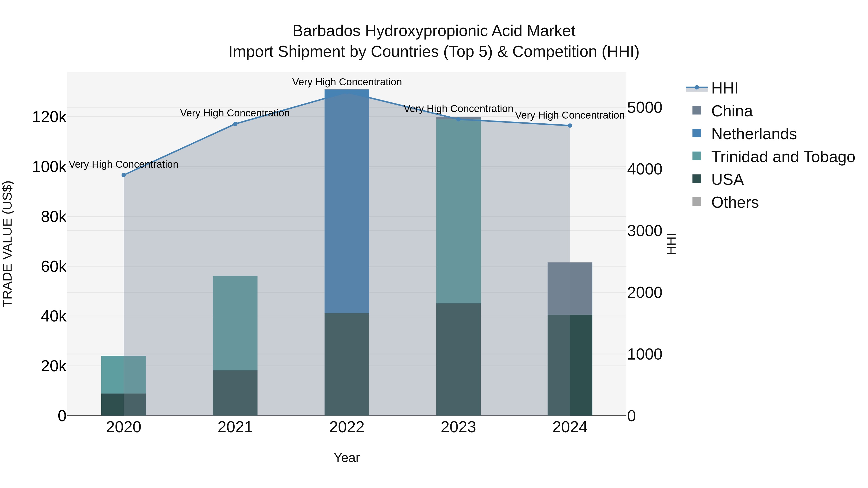Select the 2024 HHI data point
Image resolution: width=868 pixels, height=488 pixels.
570,126
